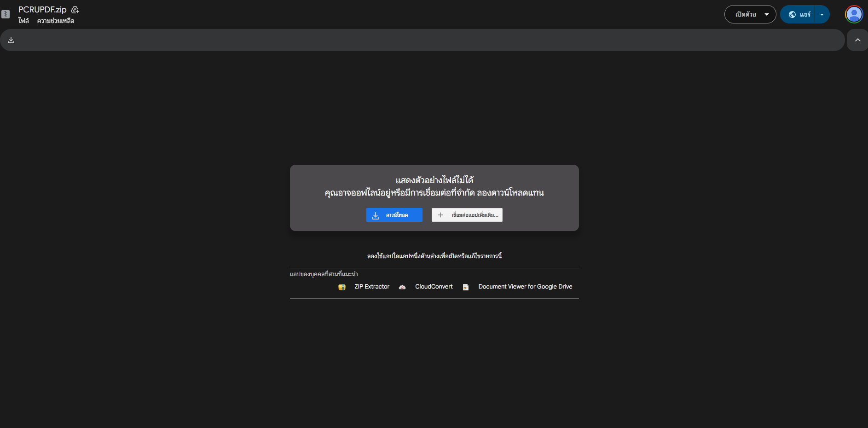Click the Document Viewer app icon
This screenshot has height=428, width=868.
click(466, 287)
